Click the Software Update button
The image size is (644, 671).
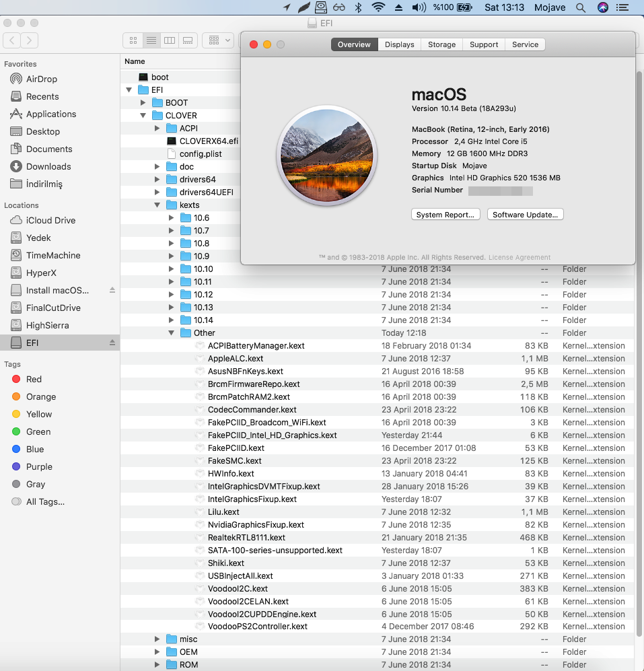tap(525, 215)
